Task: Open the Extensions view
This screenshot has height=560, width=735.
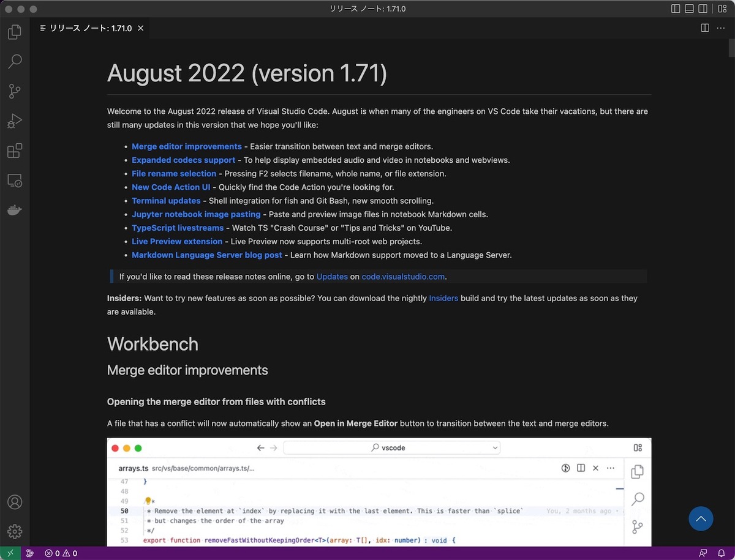Action: [15, 151]
